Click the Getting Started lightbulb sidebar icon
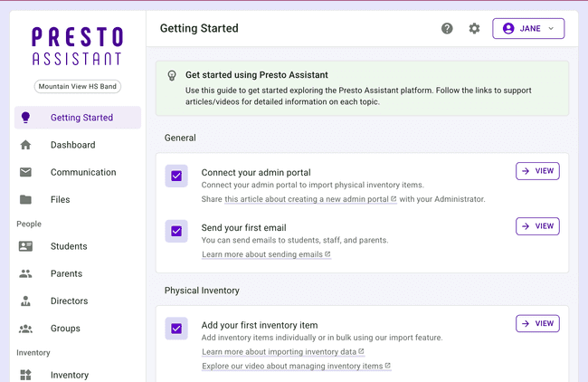588x382 pixels. pyautogui.click(x=25, y=118)
